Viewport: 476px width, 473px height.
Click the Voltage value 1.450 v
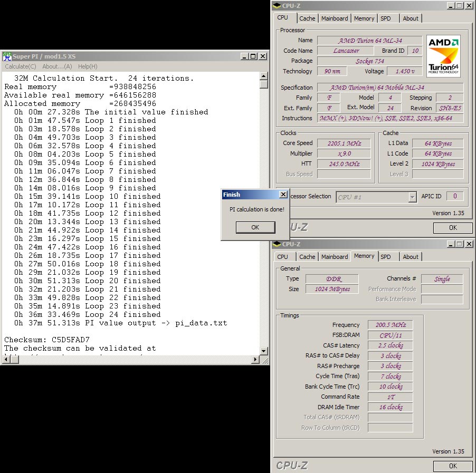point(405,71)
